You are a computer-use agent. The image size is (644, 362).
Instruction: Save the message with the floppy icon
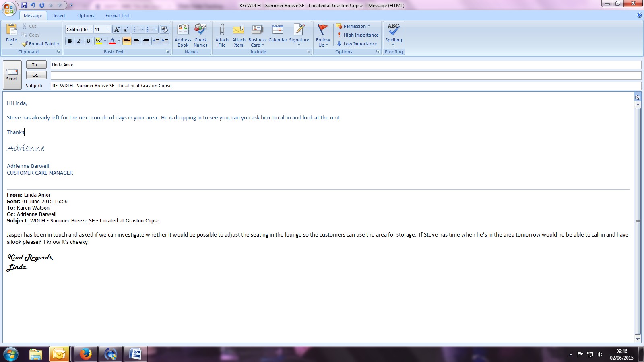click(24, 5)
